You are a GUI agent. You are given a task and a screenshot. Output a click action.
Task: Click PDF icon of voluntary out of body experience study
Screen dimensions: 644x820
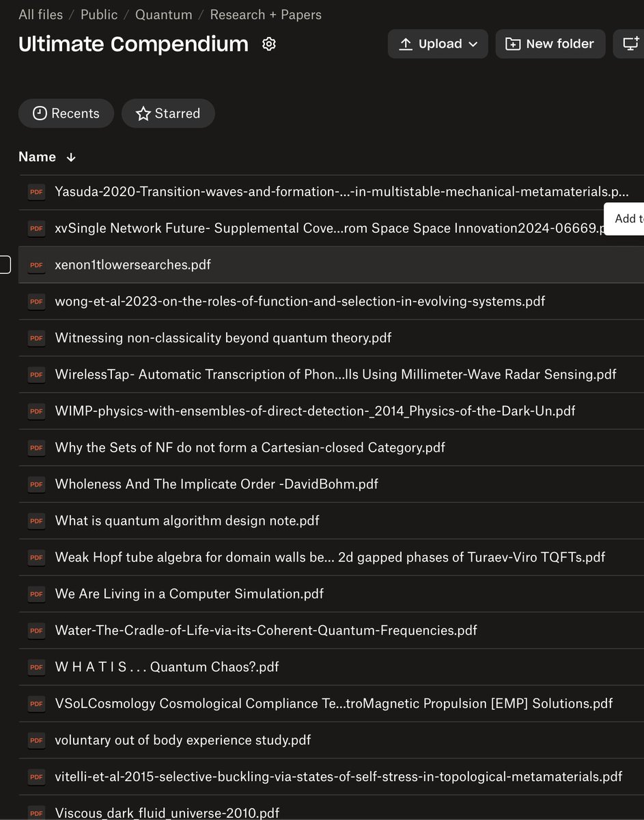tap(36, 740)
